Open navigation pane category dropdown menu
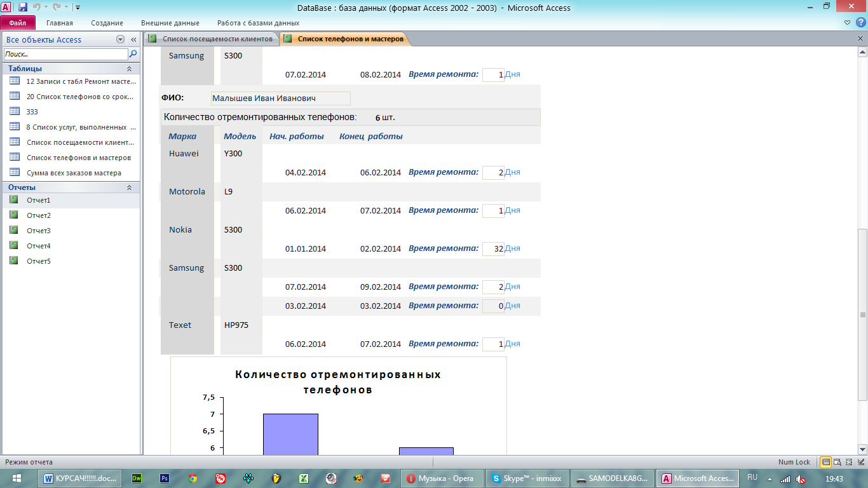This screenshot has width=868, height=488. click(x=121, y=39)
